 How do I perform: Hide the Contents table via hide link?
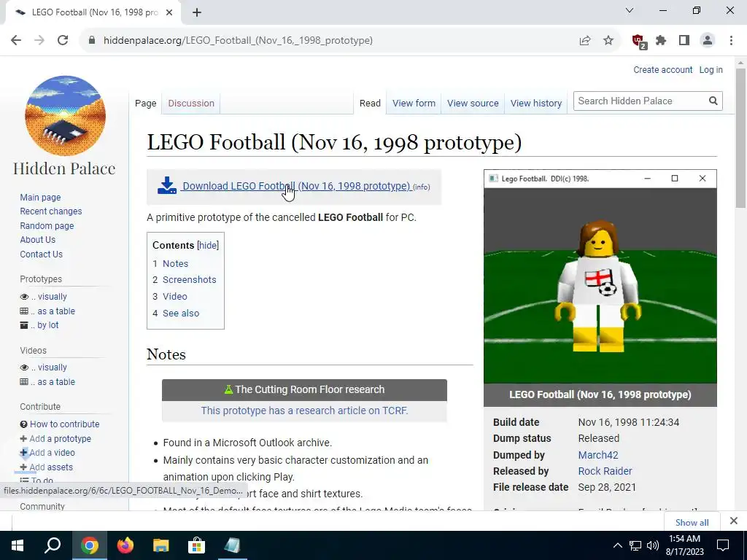click(208, 245)
